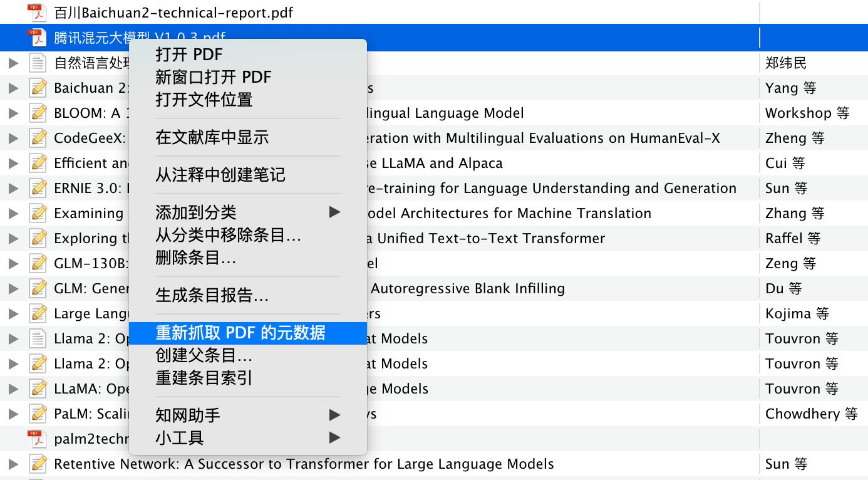Click item icon of Exploring row
The width and height of the screenshot is (868, 480).
pos(38,238)
